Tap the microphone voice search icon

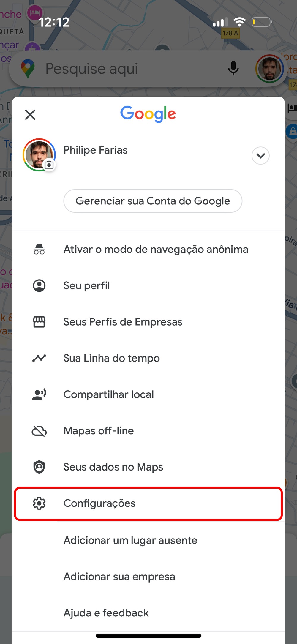point(233,68)
